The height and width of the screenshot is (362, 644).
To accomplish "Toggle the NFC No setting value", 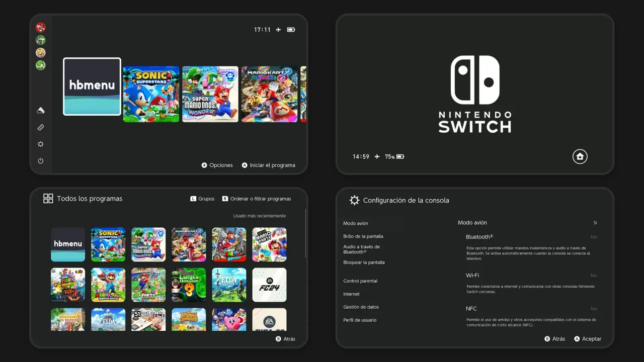I will point(594,309).
